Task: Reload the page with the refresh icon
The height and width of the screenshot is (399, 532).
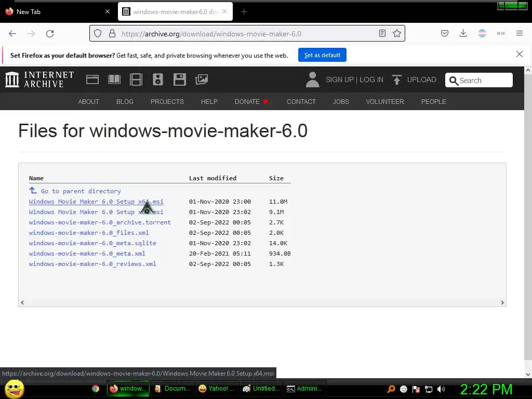Action: (x=50, y=34)
